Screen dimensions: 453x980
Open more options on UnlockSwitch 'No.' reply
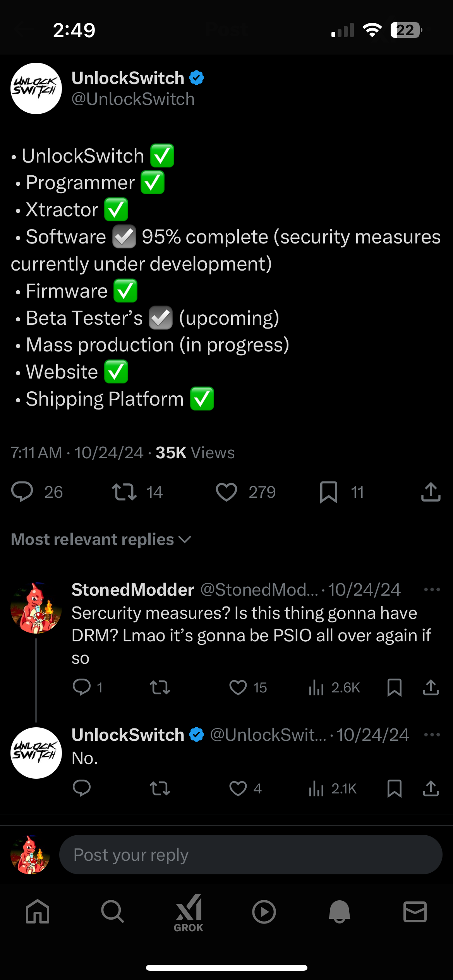pos(432,735)
